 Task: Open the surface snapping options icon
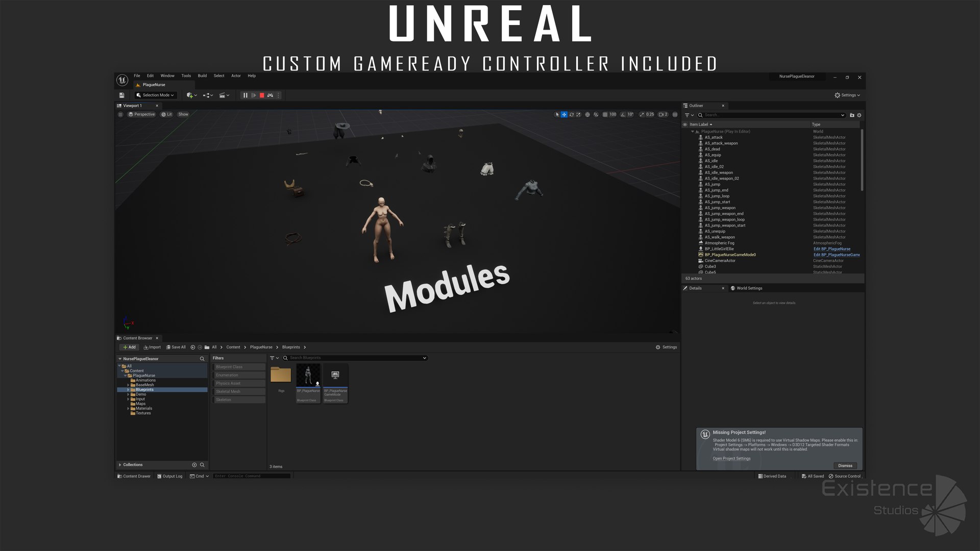coord(596,115)
